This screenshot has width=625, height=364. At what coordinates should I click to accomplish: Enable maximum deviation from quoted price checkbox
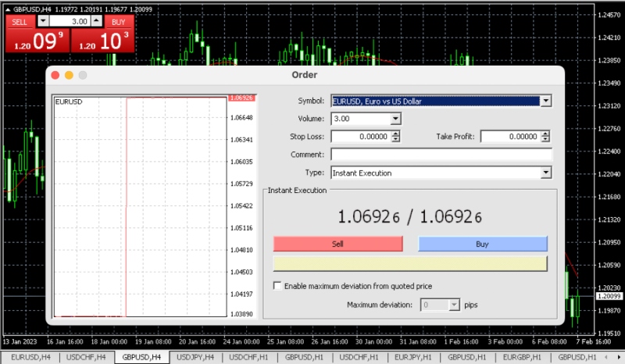pyautogui.click(x=277, y=286)
